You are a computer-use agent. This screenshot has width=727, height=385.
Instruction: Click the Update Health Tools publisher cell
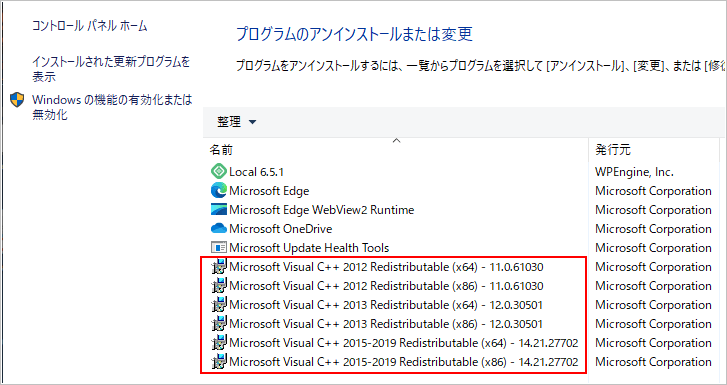[x=653, y=248]
